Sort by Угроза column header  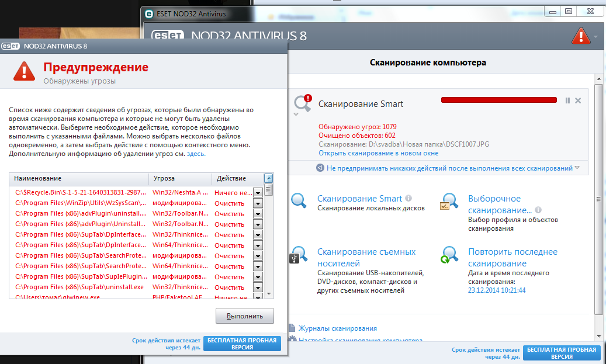180,179
